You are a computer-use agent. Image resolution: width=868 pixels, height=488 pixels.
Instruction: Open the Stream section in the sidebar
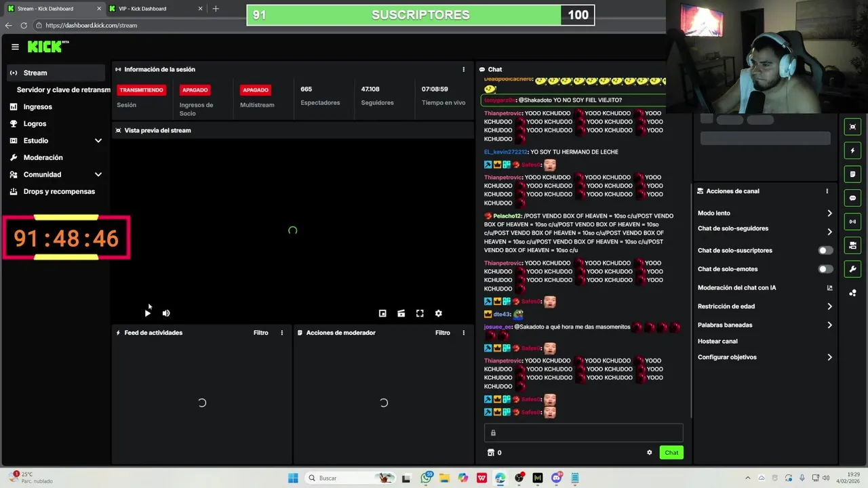click(x=56, y=73)
